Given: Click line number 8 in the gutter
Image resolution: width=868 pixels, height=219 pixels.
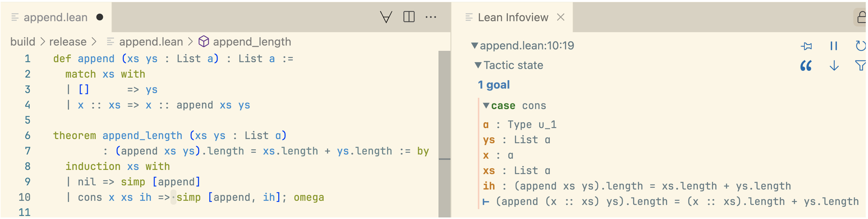Looking at the screenshot, I should click(x=27, y=166).
